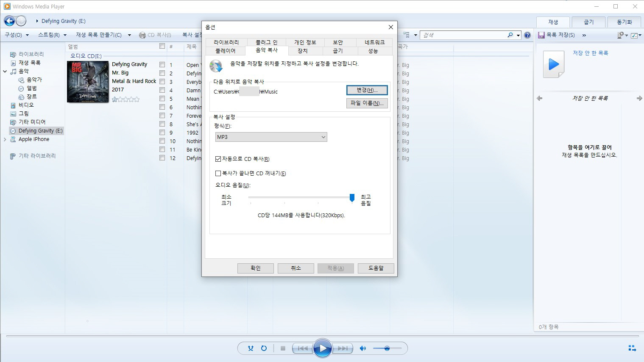This screenshot has width=644, height=362.
Task: Switch to the 보안 tab
Action: [338, 42]
